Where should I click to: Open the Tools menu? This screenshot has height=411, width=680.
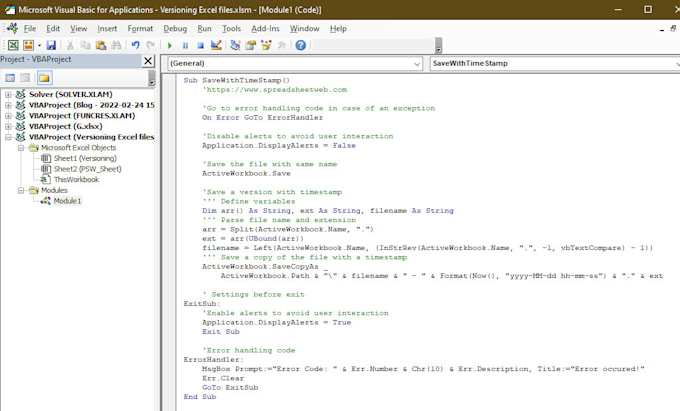pyautogui.click(x=231, y=29)
